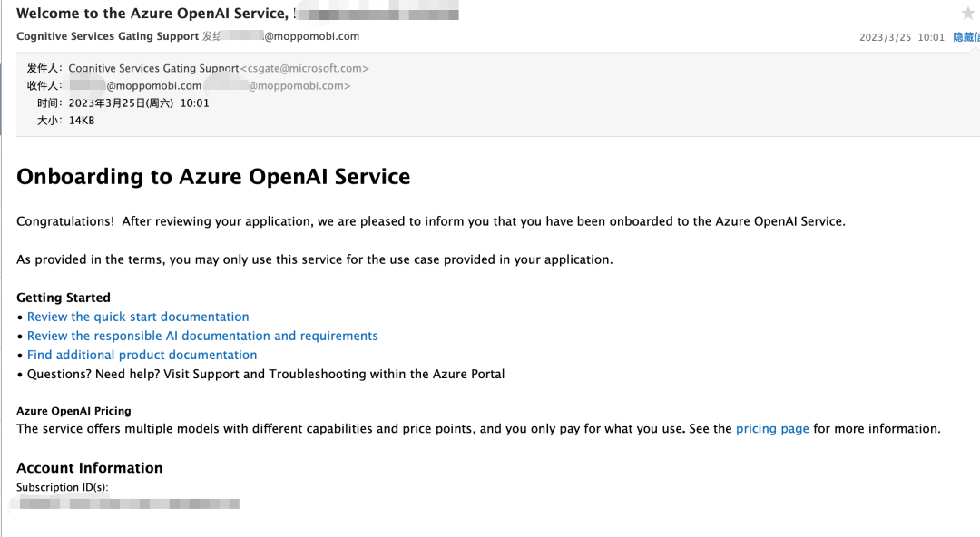980x537 pixels.
Task: Star this email with the star icon
Action: point(967,14)
